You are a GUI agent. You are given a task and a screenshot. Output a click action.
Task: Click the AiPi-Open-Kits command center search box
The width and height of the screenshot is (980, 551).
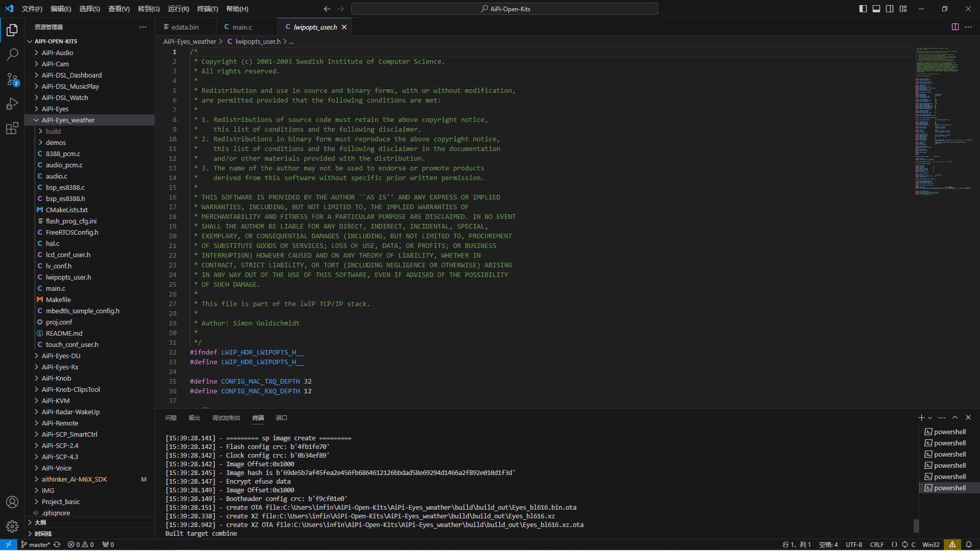point(505,9)
